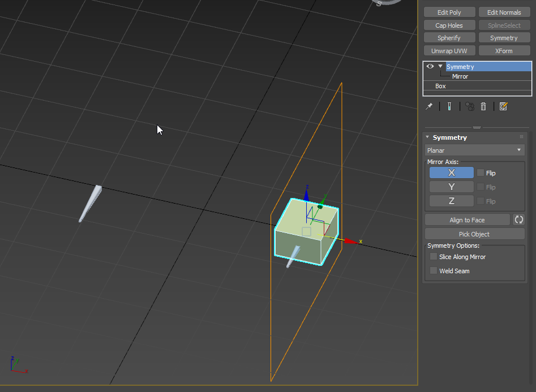Image resolution: width=536 pixels, height=392 pixels.
Task: Remove the modifier using the trash icon
Action: [x=483, y=106]
